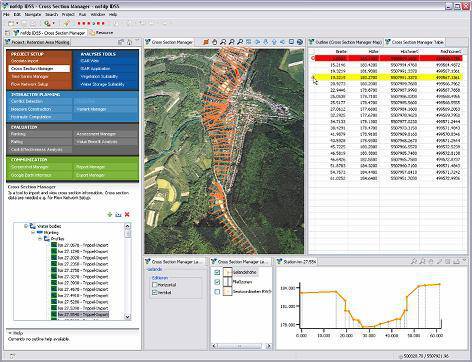472x362 pixels.
Task: Click the green plus add icon above tree
Action: coord(110,215)
